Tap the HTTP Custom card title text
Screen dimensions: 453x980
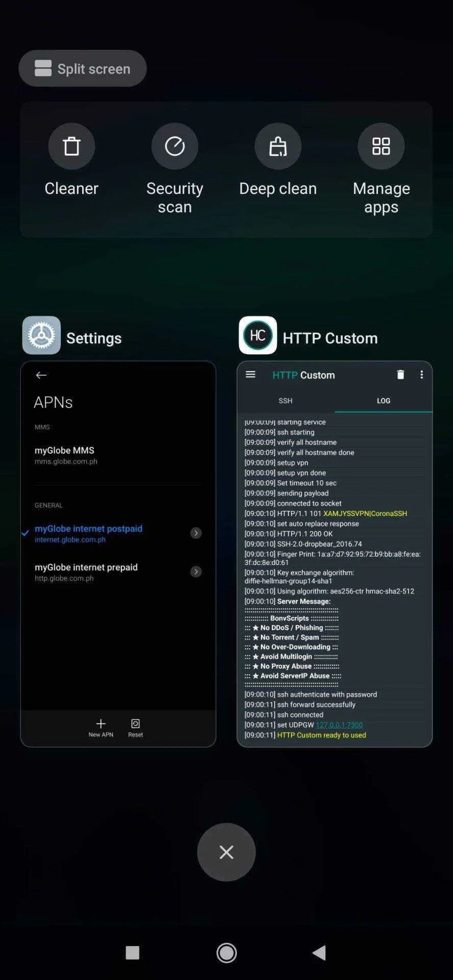click(x=330, y=338)
